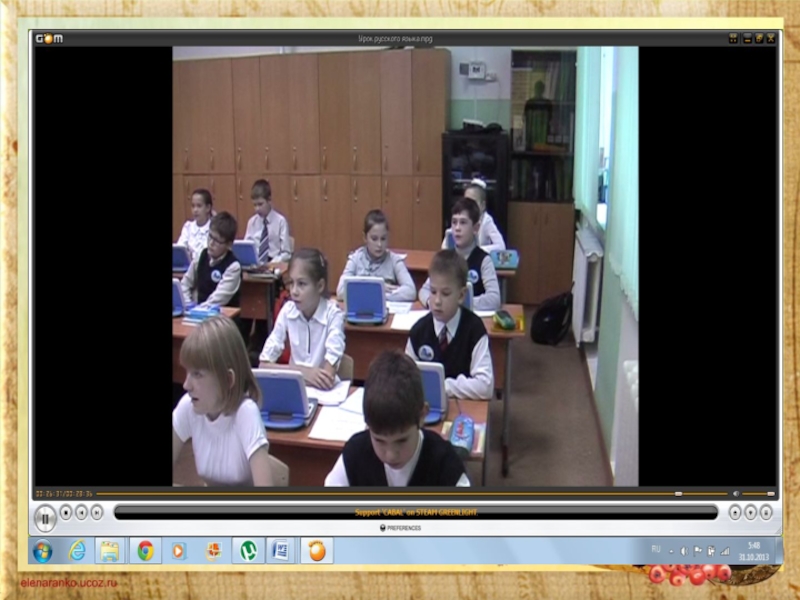800x600 pixels.
Task: Click the power/battery tray icon
Action: click(x=711, y=551)
